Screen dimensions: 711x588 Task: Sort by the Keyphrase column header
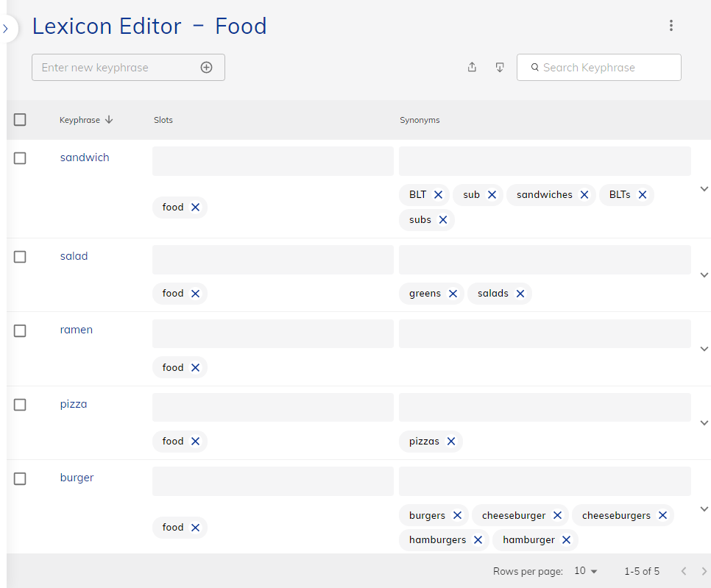(86, 120)
